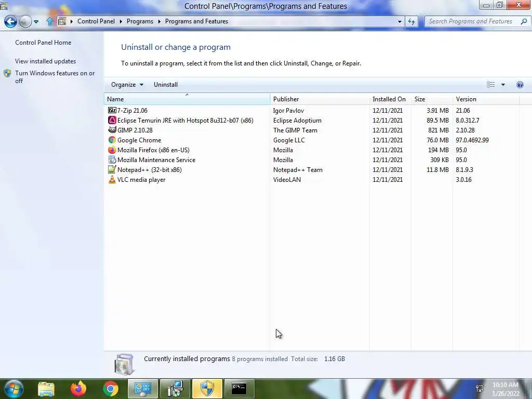Select the Mozilla Maintenance Service entry

click(156, 159)
